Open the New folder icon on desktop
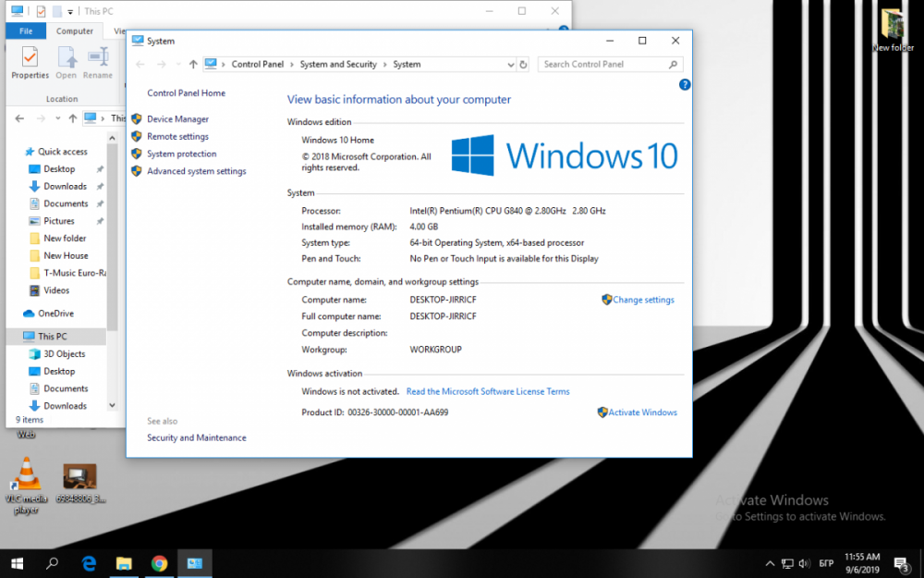 point(893,30)
